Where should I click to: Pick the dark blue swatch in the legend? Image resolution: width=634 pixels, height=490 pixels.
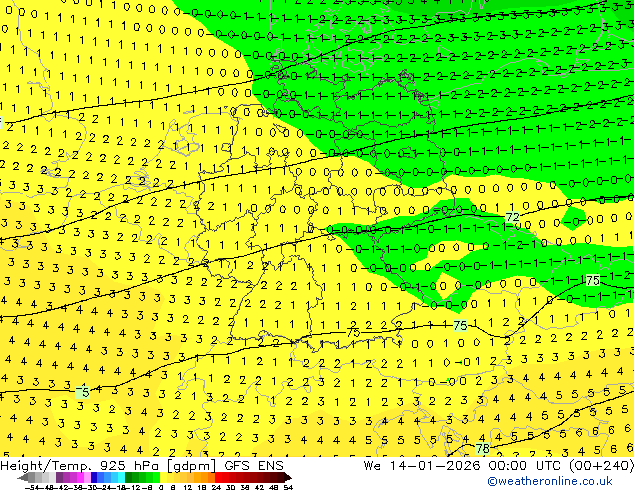pyautogui.click(x=94, y=478)
